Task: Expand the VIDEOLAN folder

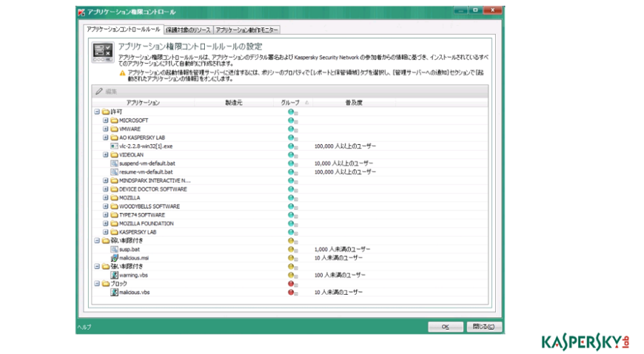Action: [x=105, y=155]
